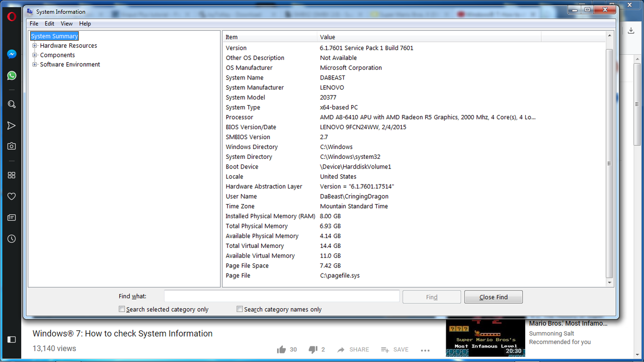
Task: Open history clock icon in the sidebar
Action: [12, 239]
